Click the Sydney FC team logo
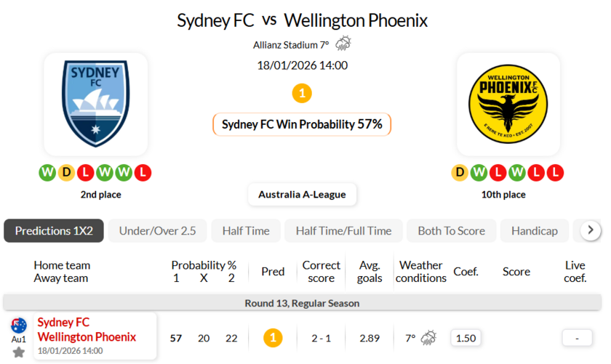This screenshot has height=364, width=611. (x=96, y=104)
